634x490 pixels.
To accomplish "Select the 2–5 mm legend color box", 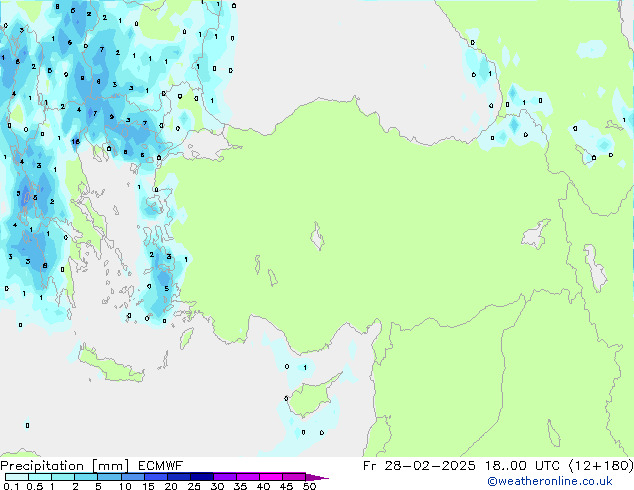I will 86,477.
